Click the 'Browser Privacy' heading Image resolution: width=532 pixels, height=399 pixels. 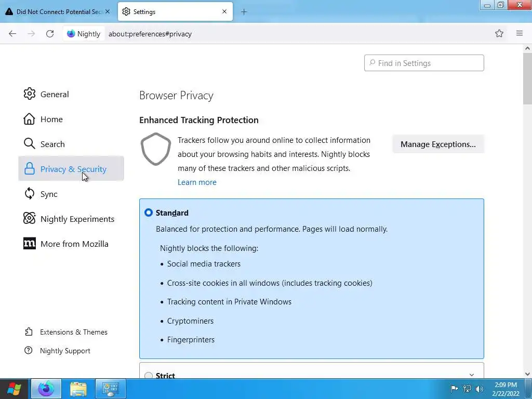(176, 96)
